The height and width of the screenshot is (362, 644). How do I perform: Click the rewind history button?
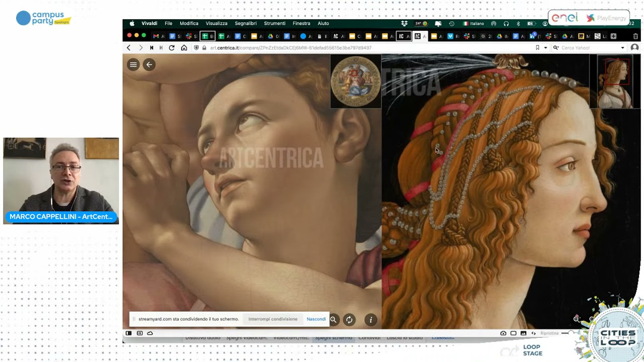(x=151, y=48)
